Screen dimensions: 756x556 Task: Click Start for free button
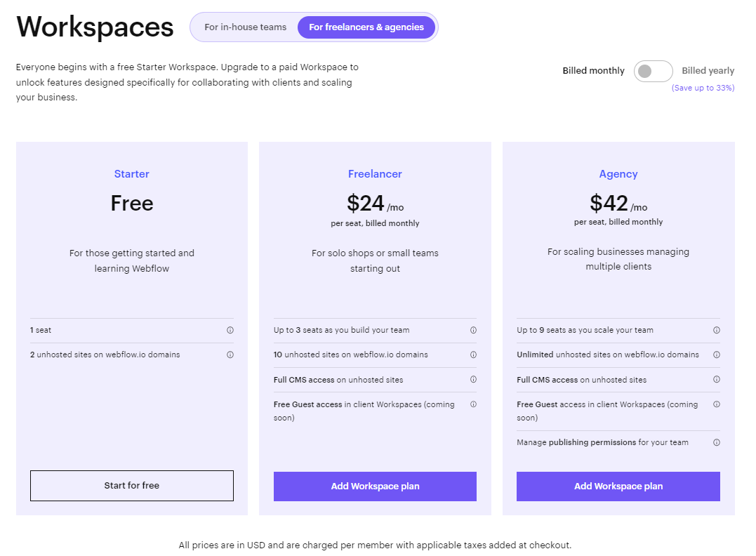pos(132,486)
